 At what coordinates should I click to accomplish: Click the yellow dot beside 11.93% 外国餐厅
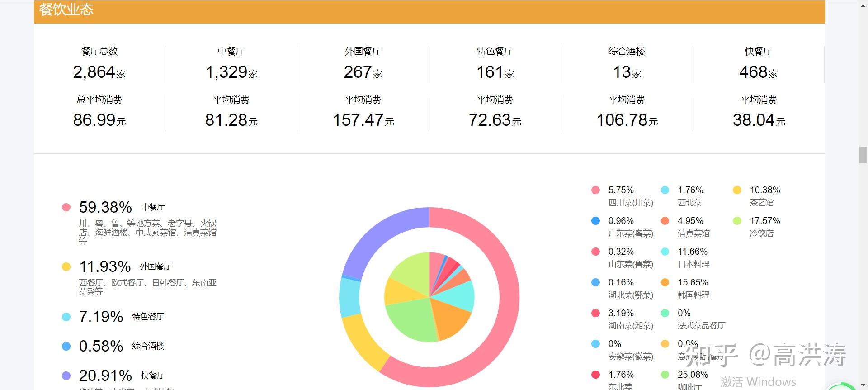(66, 266)
